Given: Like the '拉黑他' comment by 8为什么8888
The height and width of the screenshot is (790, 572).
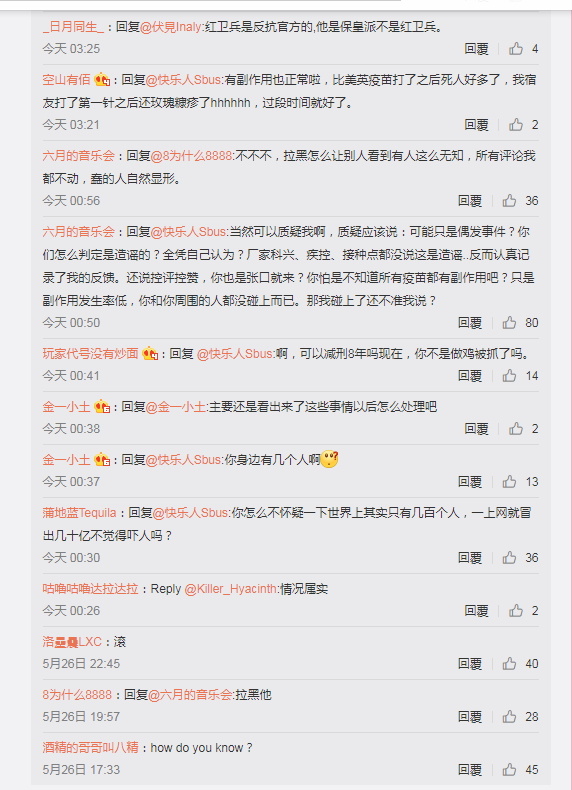Looking at the screenshot, I should [x=509, y=716].
